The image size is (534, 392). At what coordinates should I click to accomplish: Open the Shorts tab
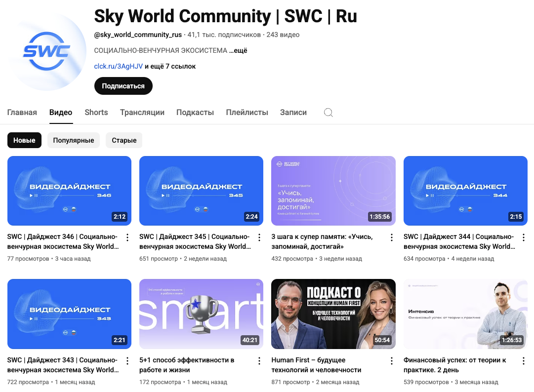(96, 112)
